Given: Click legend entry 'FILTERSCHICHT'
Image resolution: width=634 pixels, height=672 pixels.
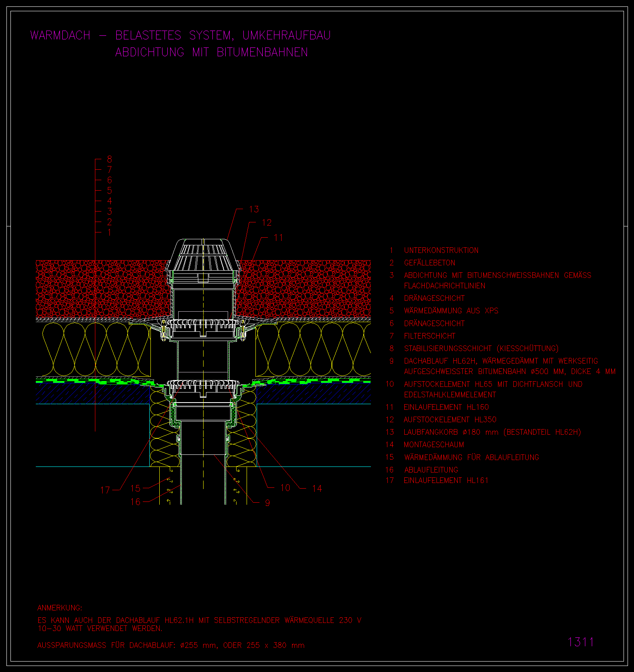Looking at the screenshot, I should [430, 336].
